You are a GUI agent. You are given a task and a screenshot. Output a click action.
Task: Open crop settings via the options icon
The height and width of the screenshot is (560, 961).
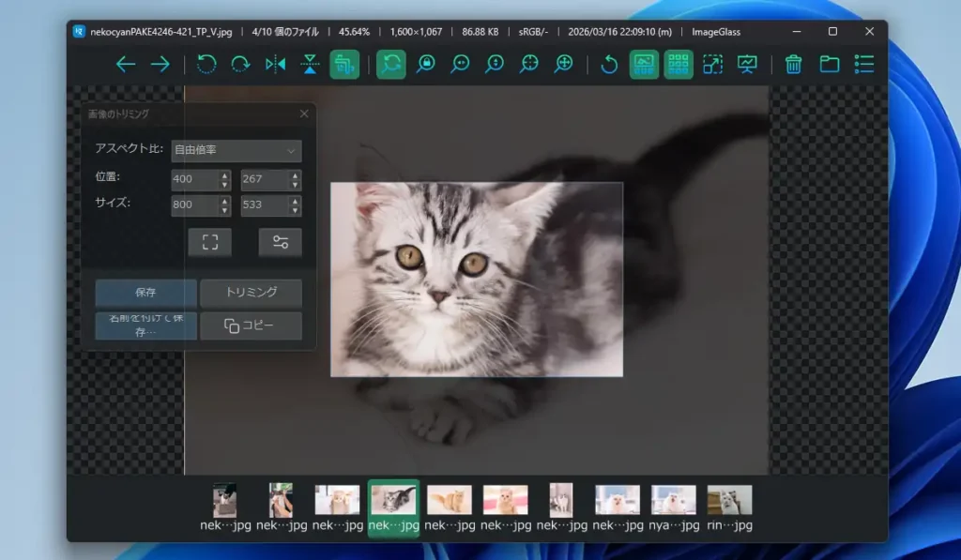coord(280,242)
